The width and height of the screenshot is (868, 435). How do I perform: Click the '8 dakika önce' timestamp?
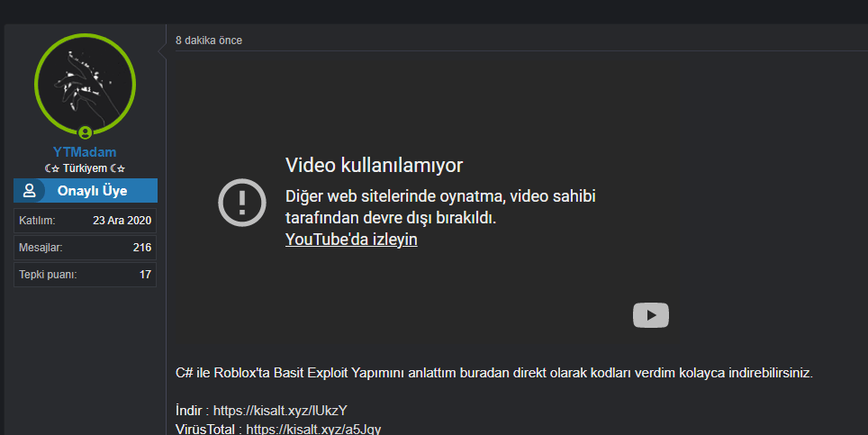209,41
